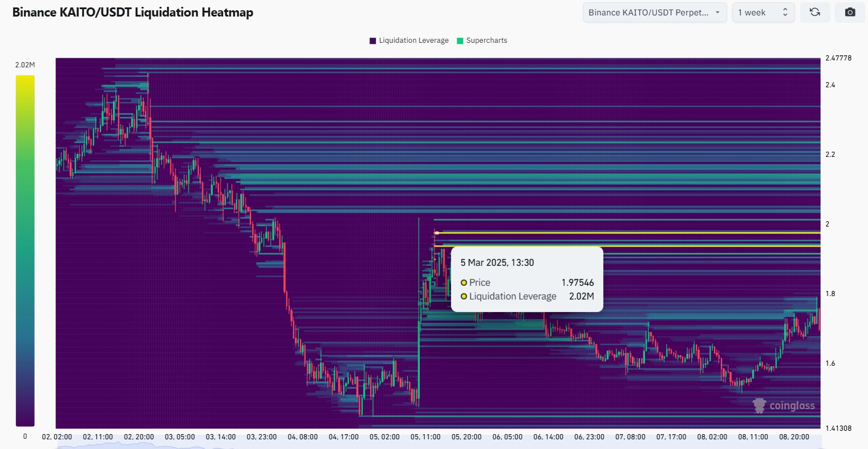This screenshot has width=868, height=449.
Task: Toggle the Liquidation Leverage legend series
Action: [x=409, y=41]
